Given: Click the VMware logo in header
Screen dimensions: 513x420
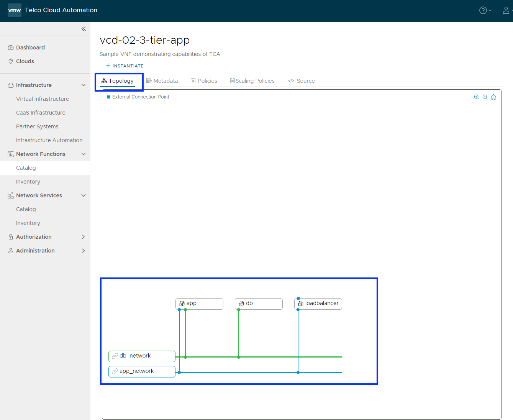Looking at the screenshot, I should point(15,10).
